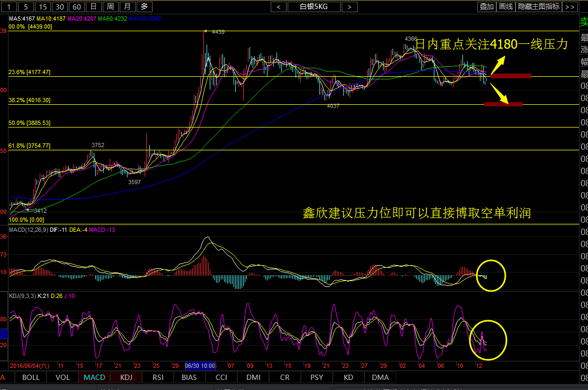Open the BOLL indicator tab
588x390 pixels.
pyautogui.click(x=31, y=377)
